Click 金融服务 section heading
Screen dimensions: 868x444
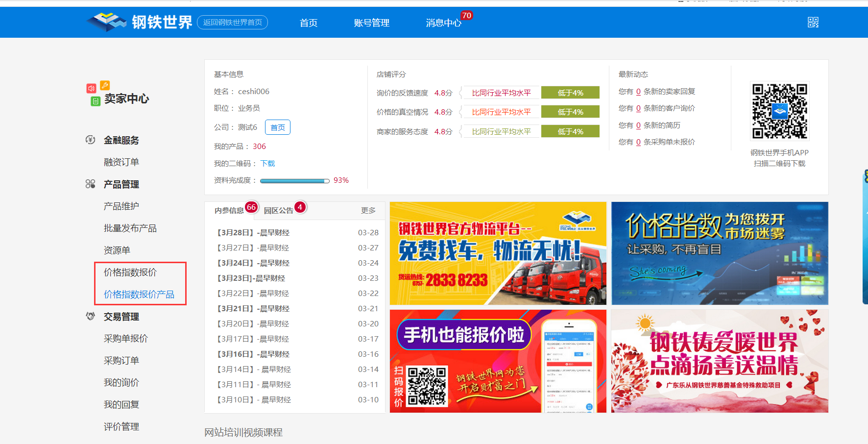coord(121,140)
